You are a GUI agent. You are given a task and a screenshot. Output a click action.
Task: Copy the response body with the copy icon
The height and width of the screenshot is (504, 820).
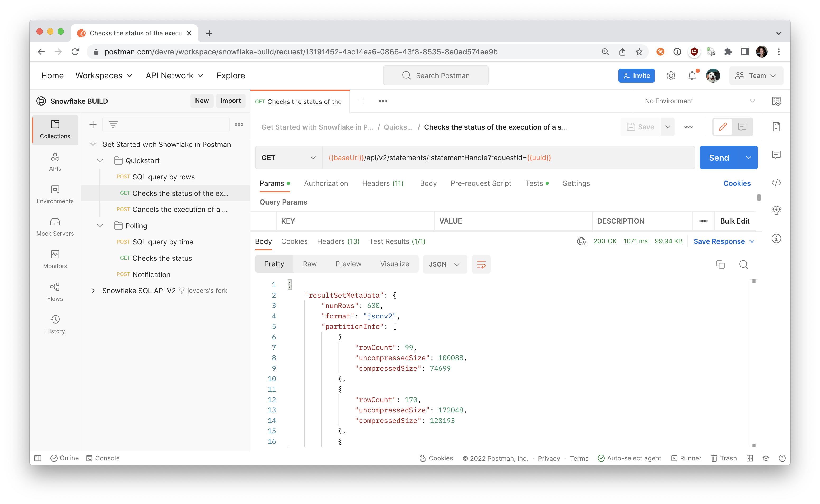(x=720, y=264)
